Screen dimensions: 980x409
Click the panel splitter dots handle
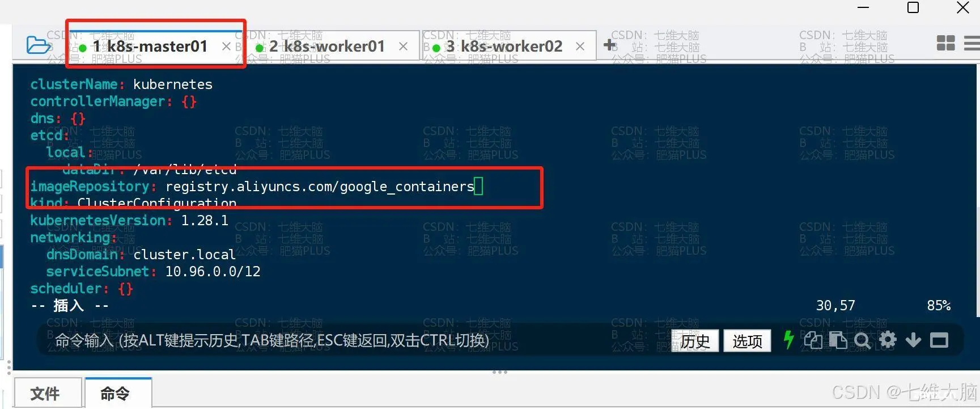499,372
